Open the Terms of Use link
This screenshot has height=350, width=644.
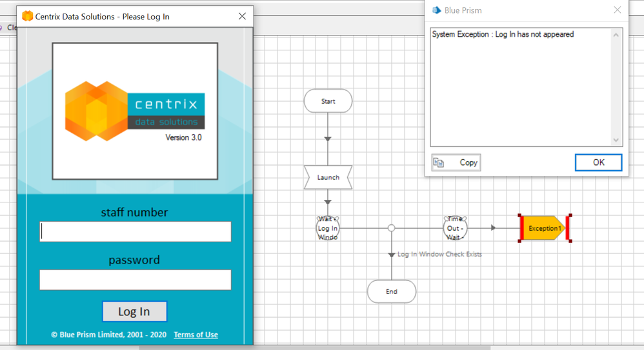(x=196, y=335)
